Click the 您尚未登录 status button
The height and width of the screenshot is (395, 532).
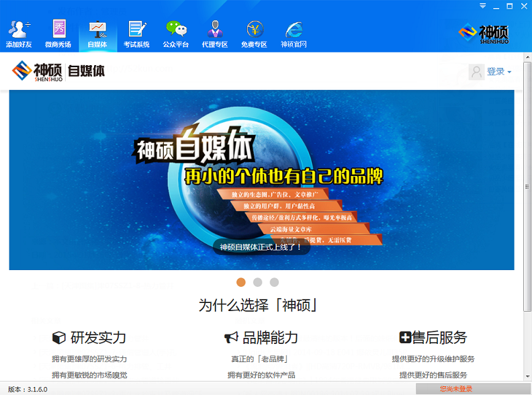pos(456,389)
